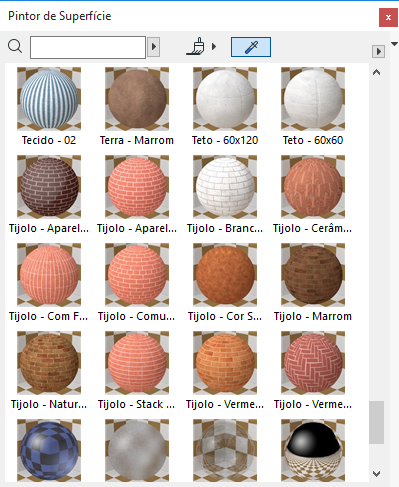Select the Tijolo - Com F... surface thumbnail
Image resolution: width=399 pixels, height=487 pixels.
tap(49, 275)
